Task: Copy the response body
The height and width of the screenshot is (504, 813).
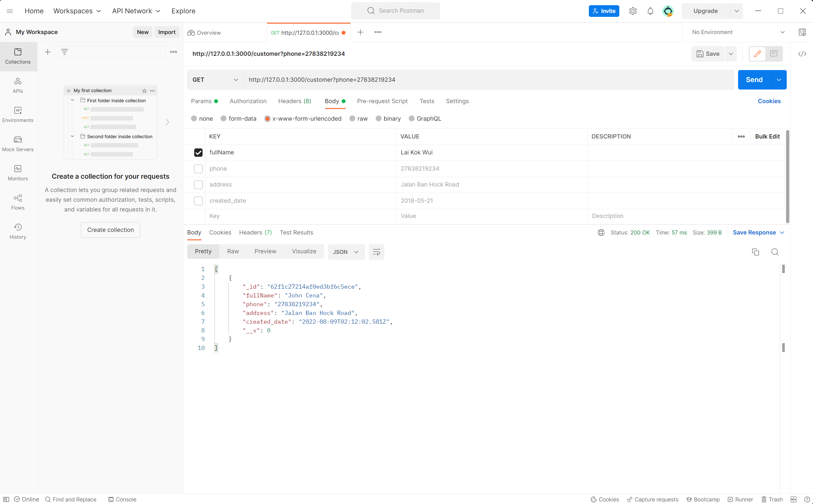Action: [x=755, y=252]
